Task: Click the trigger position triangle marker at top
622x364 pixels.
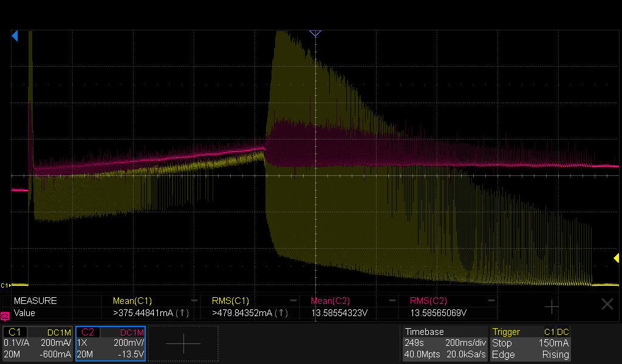Action: [315, 33]
